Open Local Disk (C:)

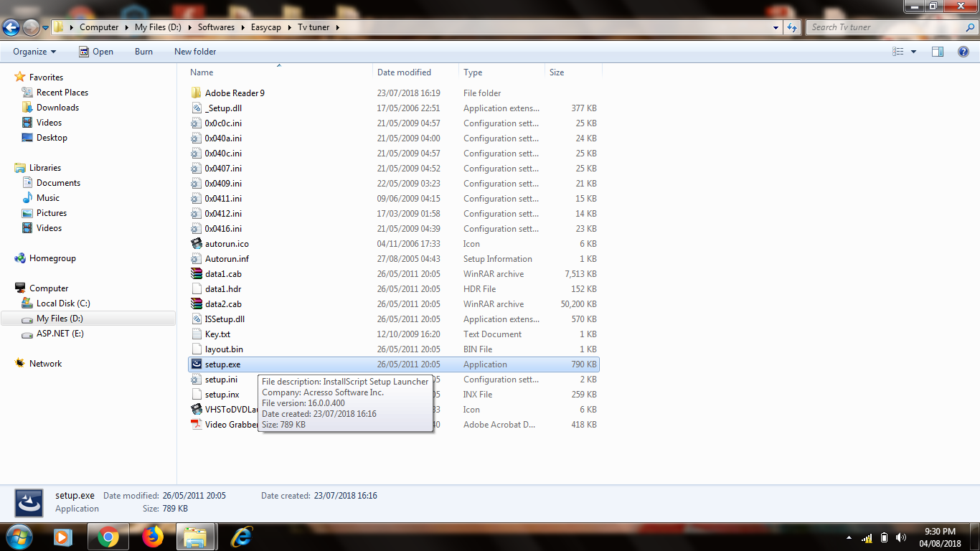click(63, 303)
